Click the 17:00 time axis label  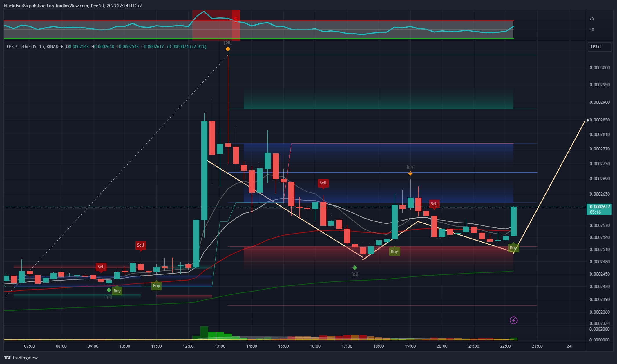347,346
